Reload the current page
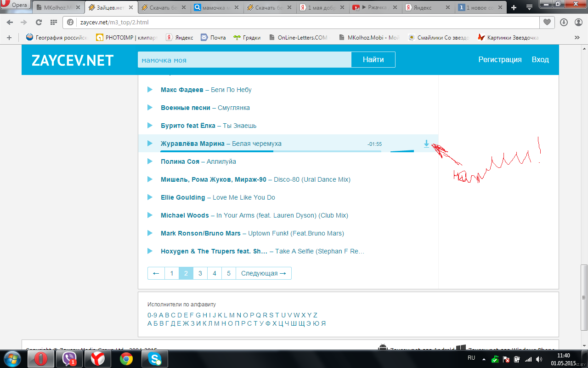This screenshot has width=588, height=368. point(39,22)
